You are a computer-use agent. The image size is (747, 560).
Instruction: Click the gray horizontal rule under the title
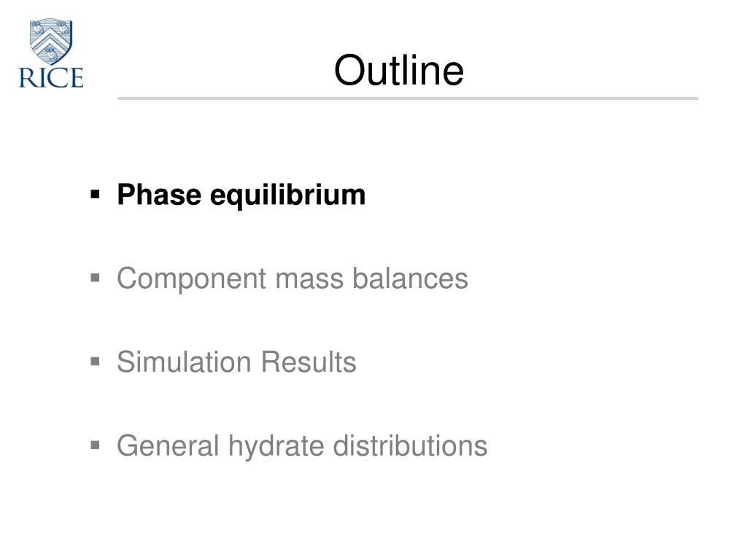pyautogui.click(x=408, y=98)
